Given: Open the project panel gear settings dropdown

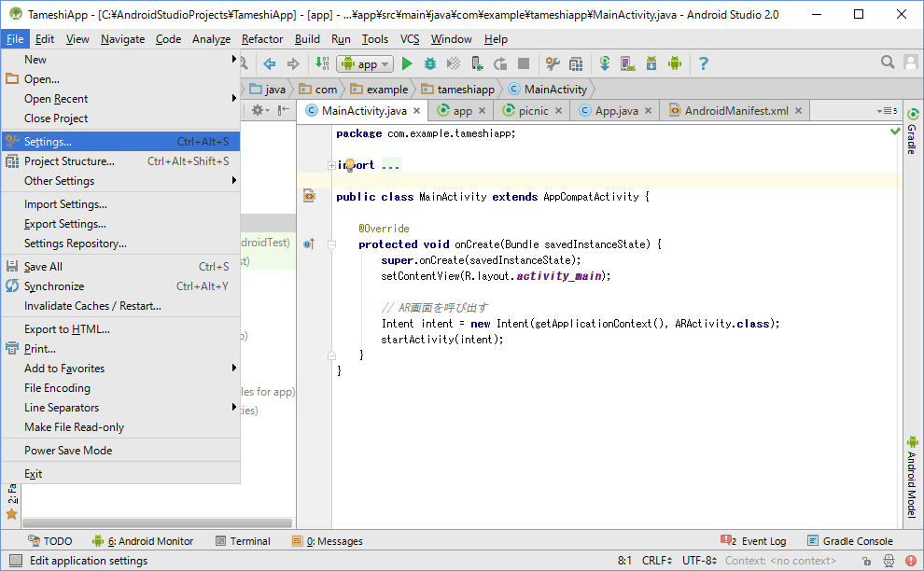Looking at the screenshot, I should pyautogui.click(x=259, y=110).
